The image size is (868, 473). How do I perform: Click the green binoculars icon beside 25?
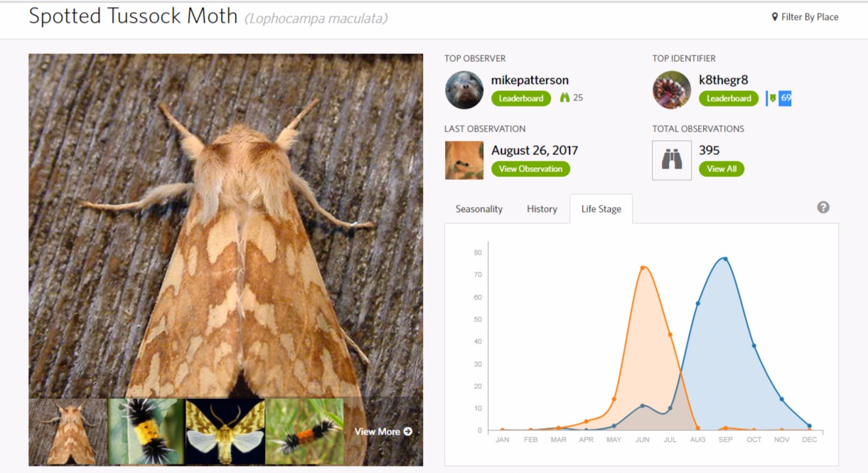[x=565, y=97]
